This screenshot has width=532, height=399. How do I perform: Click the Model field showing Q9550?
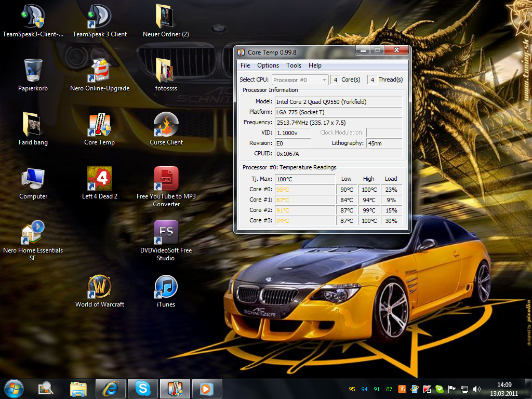338,102
